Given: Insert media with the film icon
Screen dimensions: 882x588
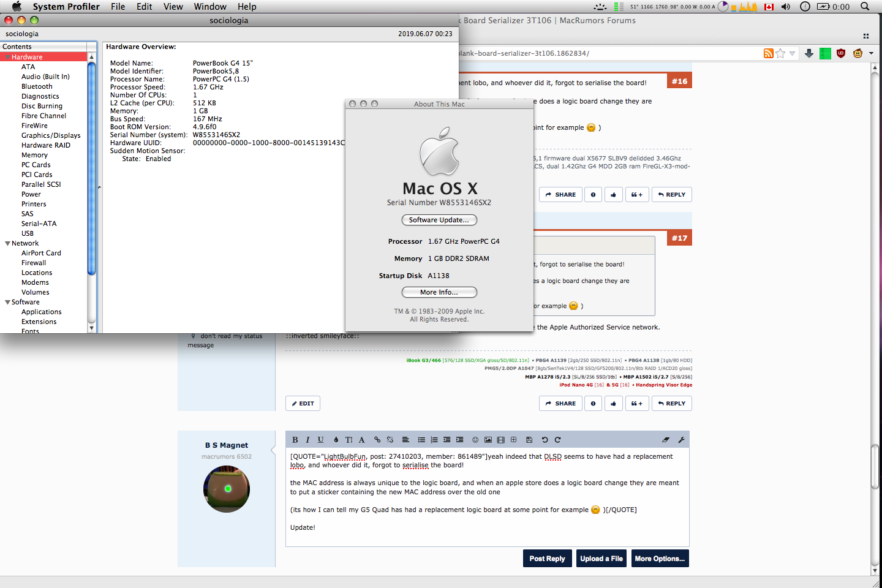Looking at the screenshot, I should pyautogui.click(x=501, y=440).
